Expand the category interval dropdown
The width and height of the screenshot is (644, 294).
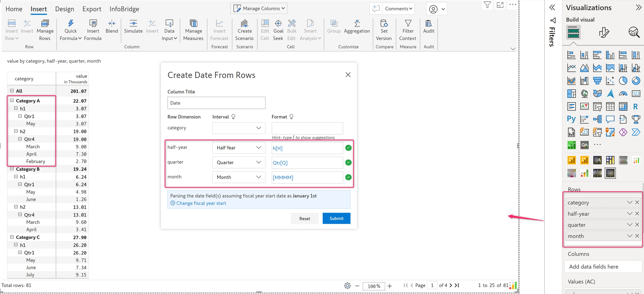(239, 128)
